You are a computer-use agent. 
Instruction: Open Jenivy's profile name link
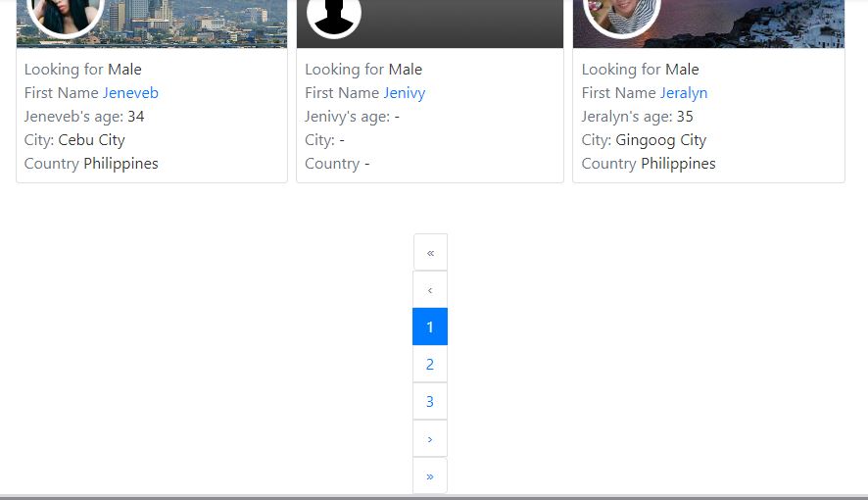point(405,92)
